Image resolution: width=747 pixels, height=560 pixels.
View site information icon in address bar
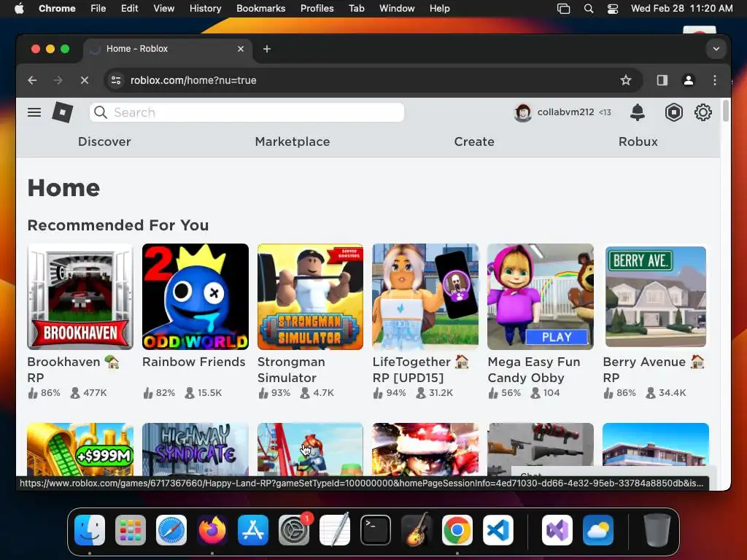coord(116,80)
